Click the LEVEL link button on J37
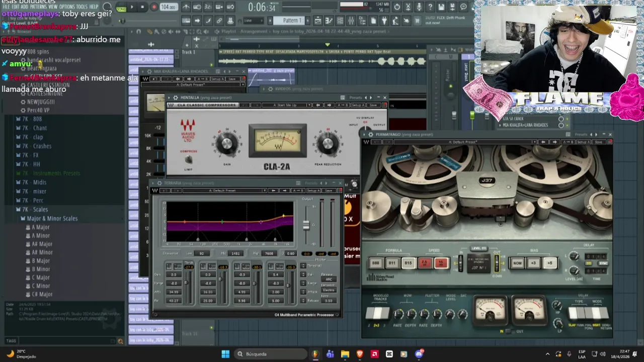This screenshot has width=644, height=362. pos(478,248)
